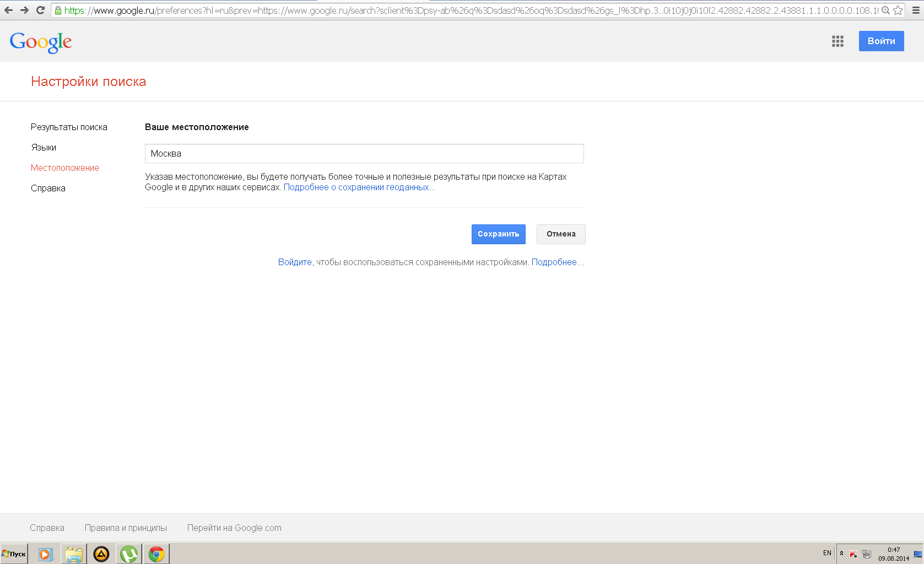Viewport: 924px width, 564px height.
Task: Go back to the previous page
Action: (8, 10)
